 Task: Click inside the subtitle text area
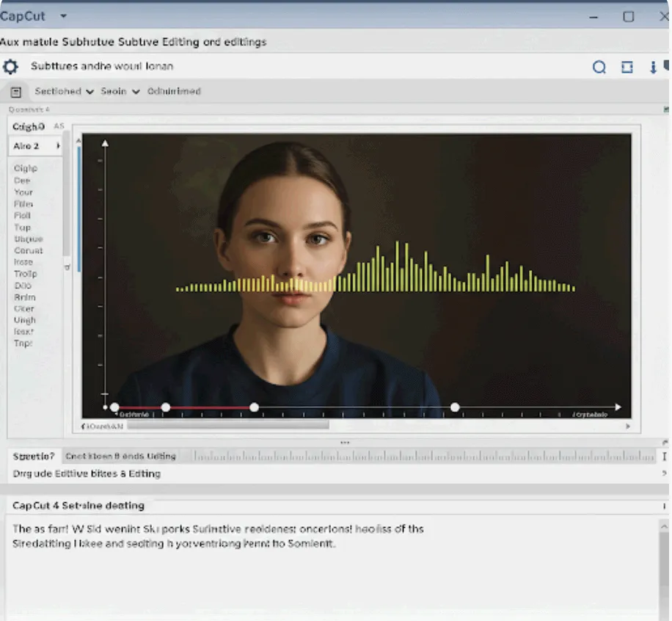click(332, 568)
